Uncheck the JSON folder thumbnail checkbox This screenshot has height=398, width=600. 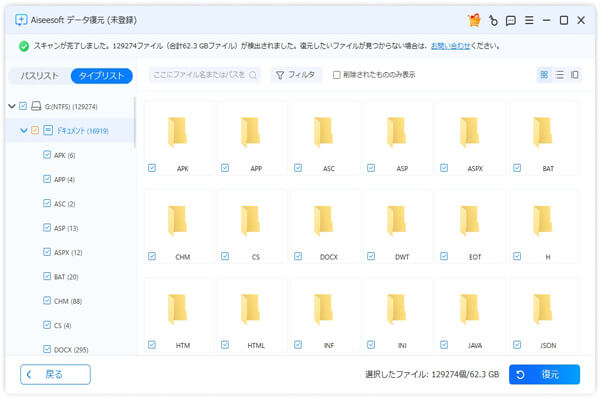tap(517, 344)
